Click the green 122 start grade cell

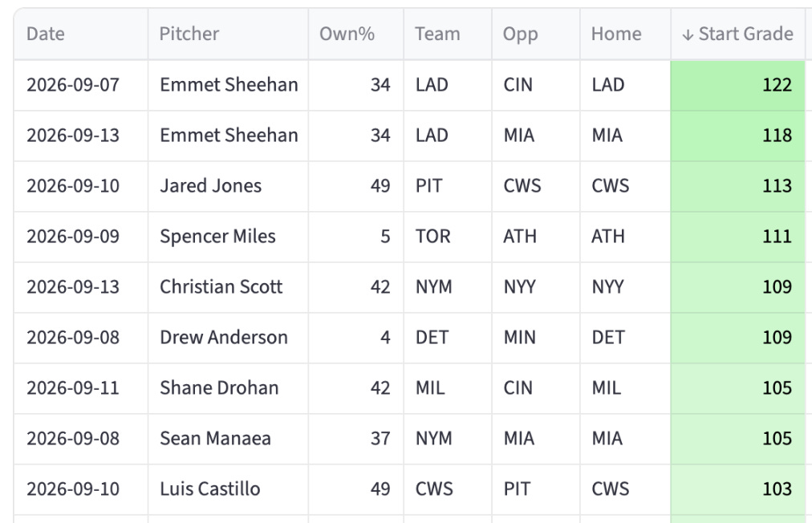tap(737, 85)
